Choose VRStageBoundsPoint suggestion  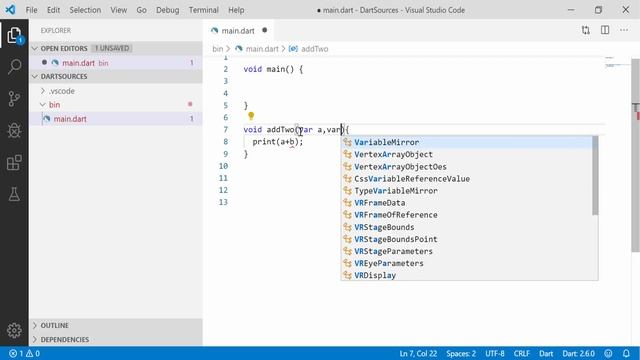[467, 239]
